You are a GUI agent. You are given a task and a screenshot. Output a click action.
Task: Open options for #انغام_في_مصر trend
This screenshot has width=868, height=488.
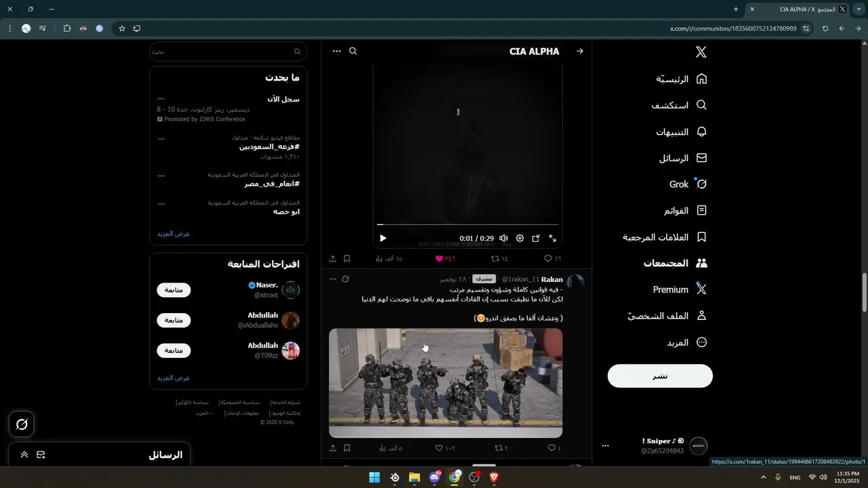pyautogui.click(x=161, y=176)
